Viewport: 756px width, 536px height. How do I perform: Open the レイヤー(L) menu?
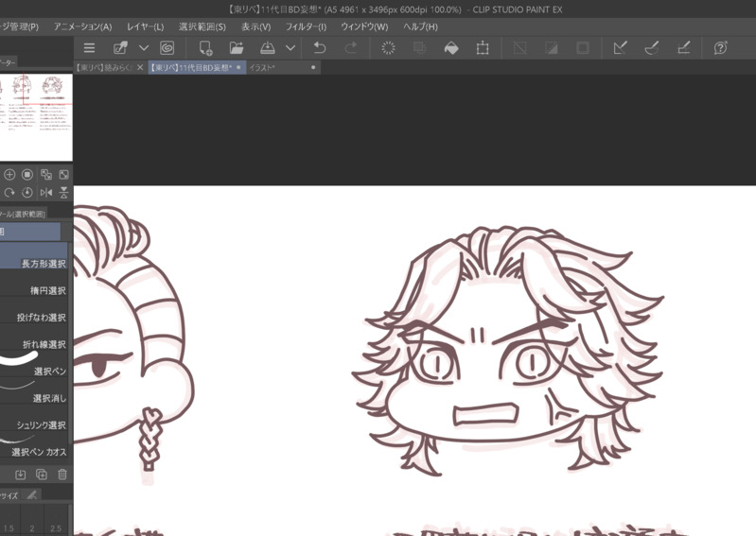click(145, 27)
